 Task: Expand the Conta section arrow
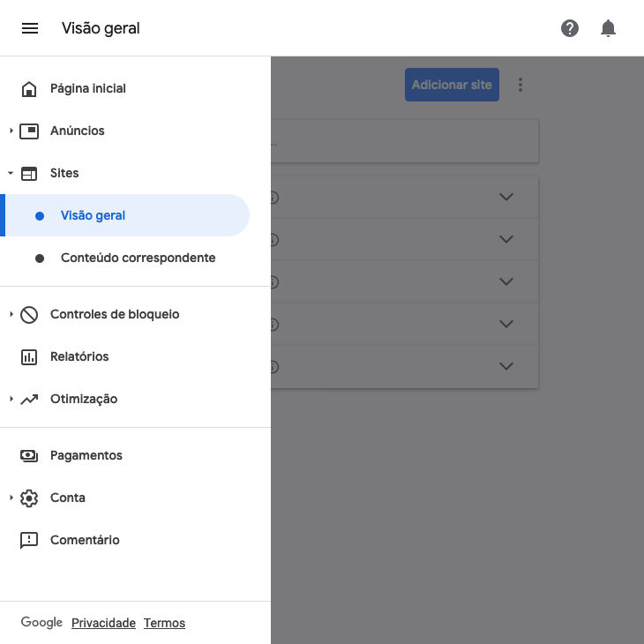coord(11,498)
